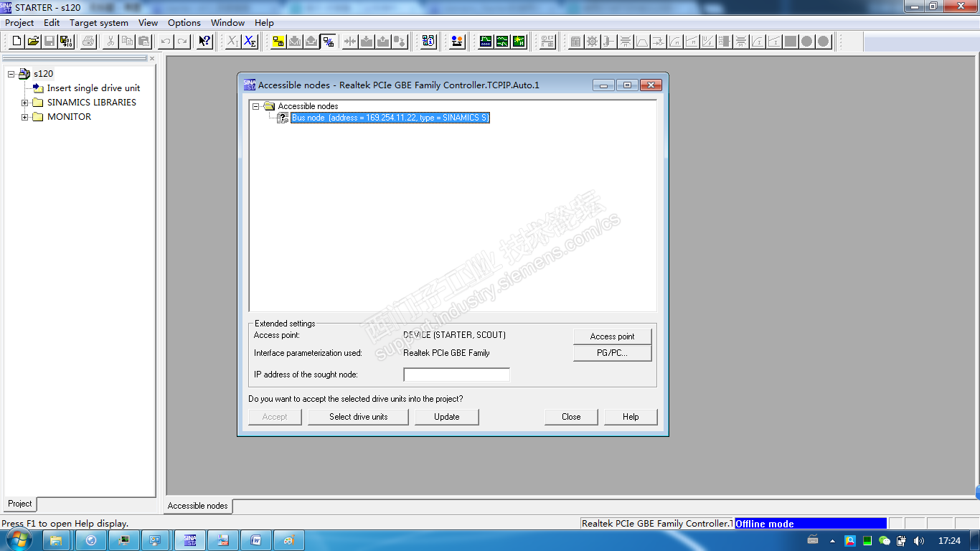Open Windows Explorer from the taskbar

point(57,540)
